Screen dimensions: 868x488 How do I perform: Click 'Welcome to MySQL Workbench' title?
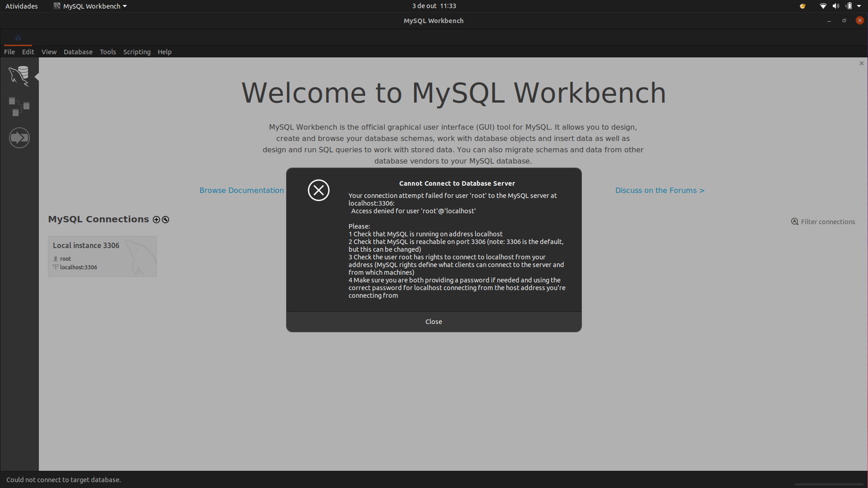tap(453, 93)
